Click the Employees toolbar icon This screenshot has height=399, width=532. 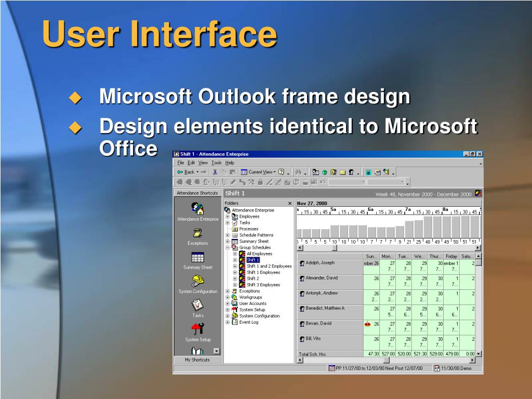point(315,172)
